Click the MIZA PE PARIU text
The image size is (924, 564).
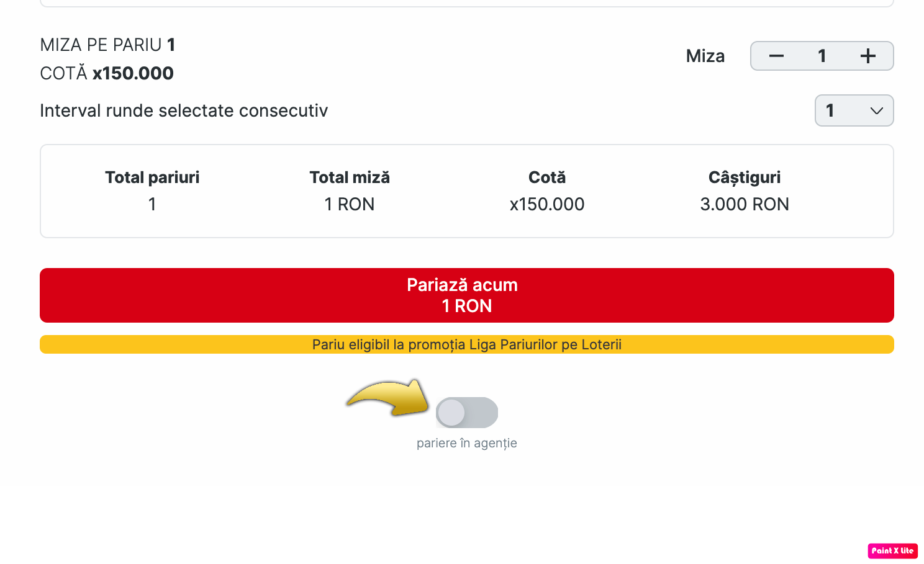pos(101,45)
